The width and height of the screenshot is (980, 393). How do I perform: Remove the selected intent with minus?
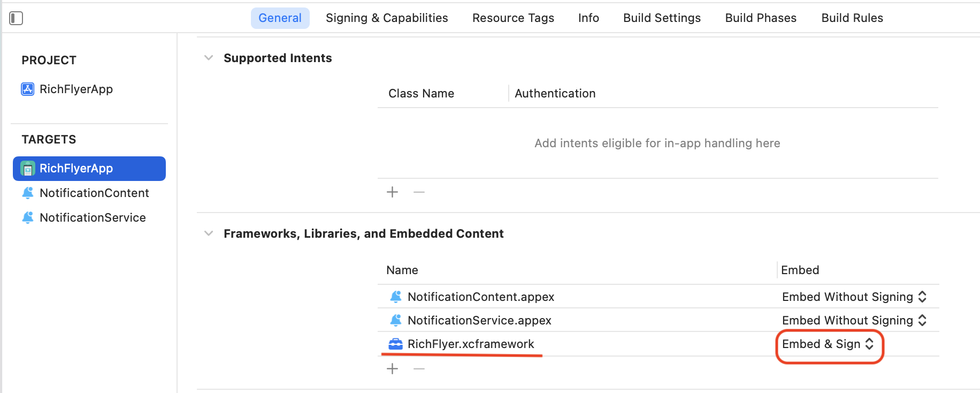pos(419,192)
